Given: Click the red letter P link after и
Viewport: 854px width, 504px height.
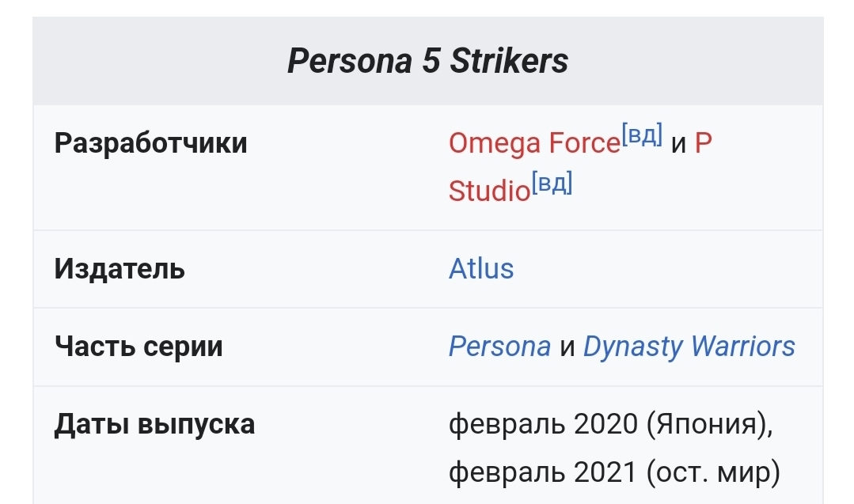Looking at the screenshot, I should point(703,143).
